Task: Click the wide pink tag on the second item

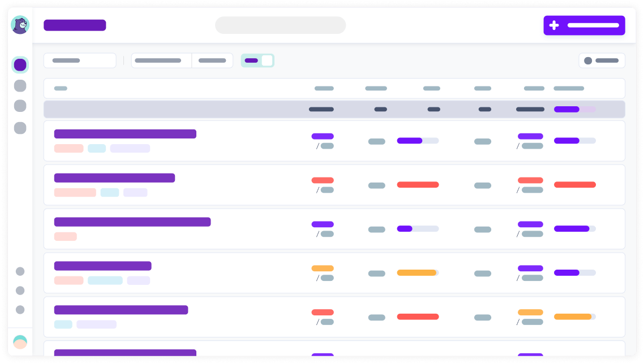Action: [x=75, y=193]
